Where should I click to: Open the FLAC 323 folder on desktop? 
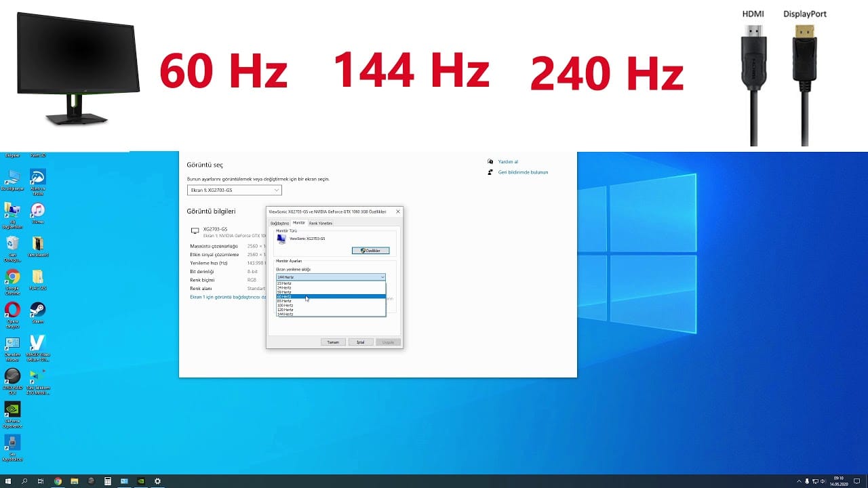click(x=38, y=279)
